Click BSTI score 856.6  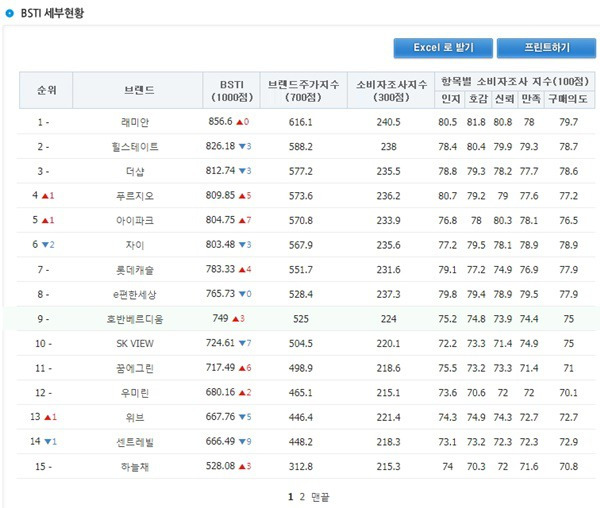(x=220, y=121)
